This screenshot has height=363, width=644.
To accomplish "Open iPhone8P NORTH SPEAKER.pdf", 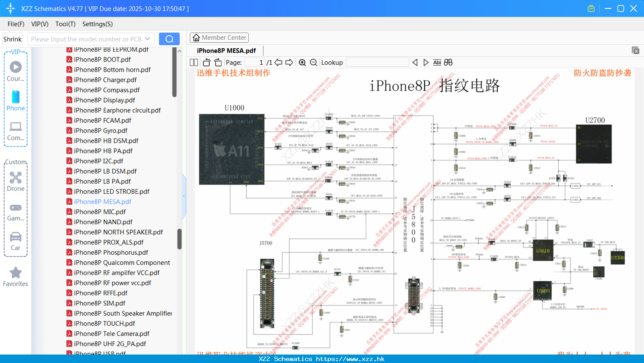I will point(118,232).
